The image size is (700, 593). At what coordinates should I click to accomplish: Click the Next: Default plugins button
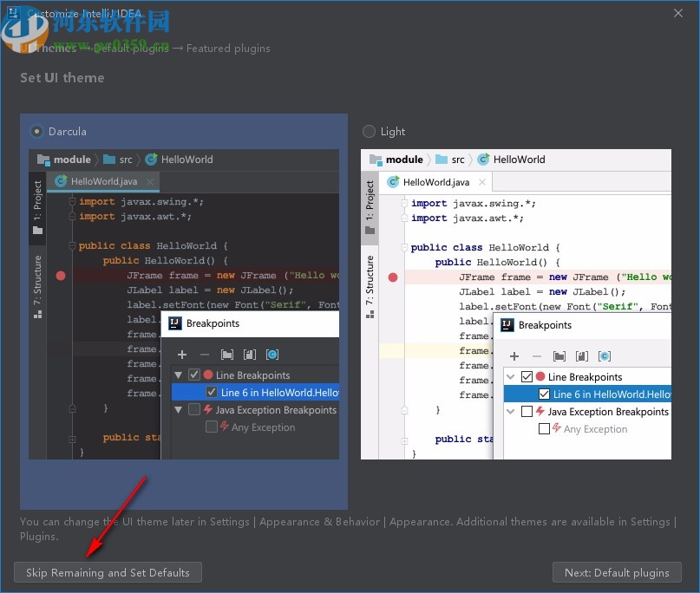point(617,572)
